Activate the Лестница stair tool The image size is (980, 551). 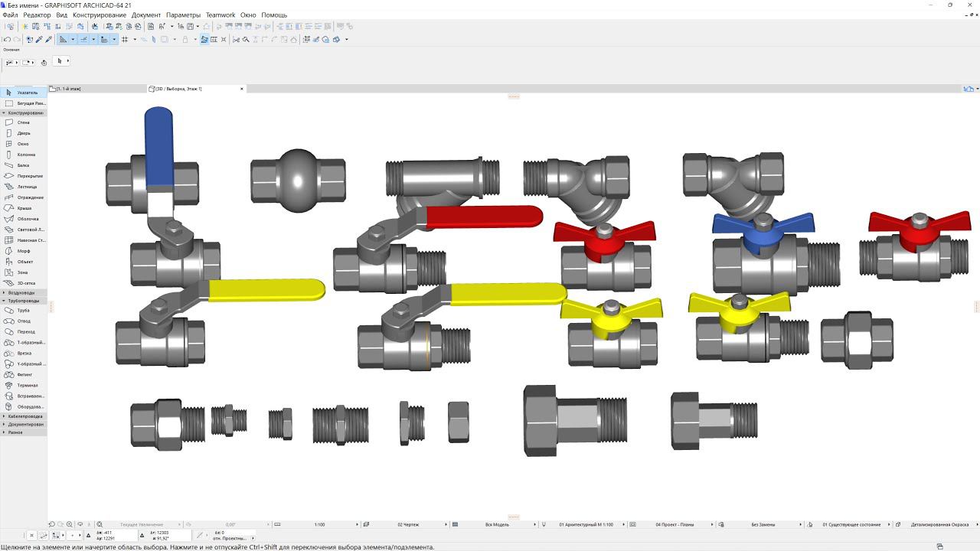pos(23,187)
